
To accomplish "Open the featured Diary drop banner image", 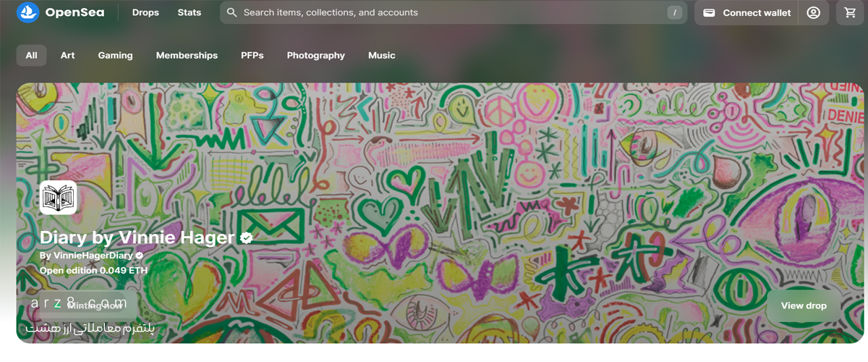I will pyautogui.click(x=440, y=212).
